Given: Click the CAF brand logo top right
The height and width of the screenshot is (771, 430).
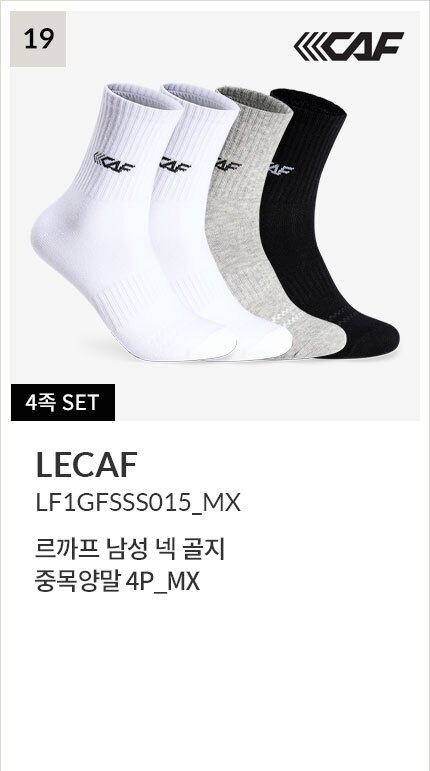Looking at the screenshot, I should pyautogui.click(x=349, y=46).
